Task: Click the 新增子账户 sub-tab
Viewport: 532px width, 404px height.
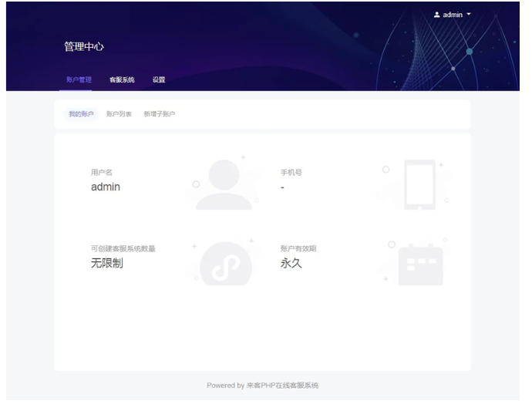Action: point(160,114)
